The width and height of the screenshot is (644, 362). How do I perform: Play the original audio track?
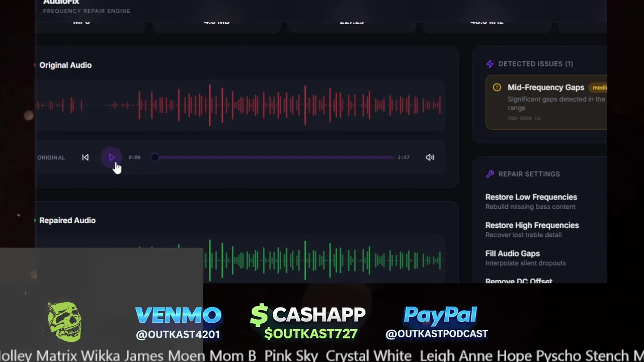pos(111,157)
